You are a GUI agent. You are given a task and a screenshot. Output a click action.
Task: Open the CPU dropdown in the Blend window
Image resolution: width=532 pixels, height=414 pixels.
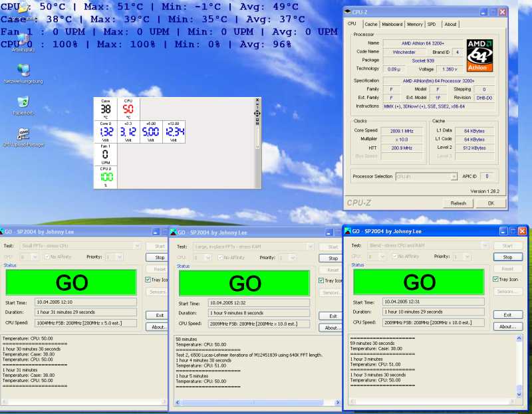(376, 257)
